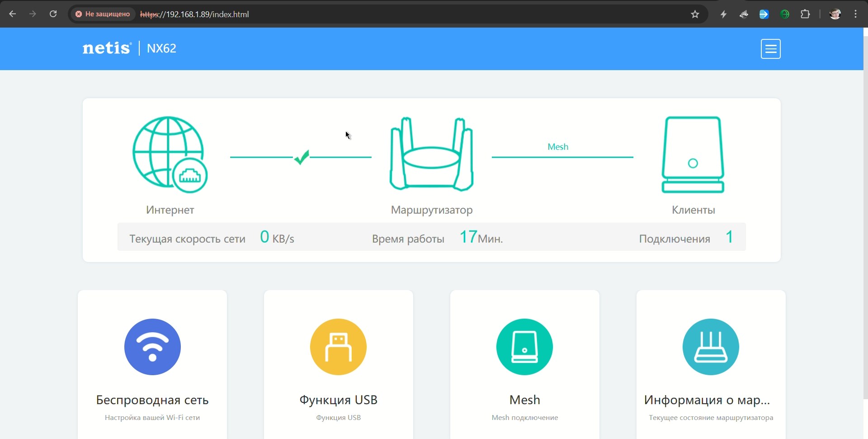Open Беспроводная сеть Wi-Fi icon

tap(152, 347)
